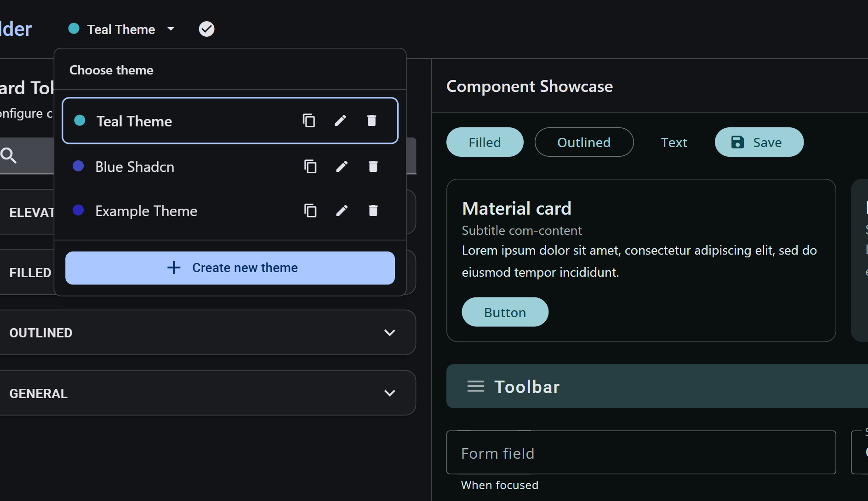Open the Teal Theme dropdown selector

(121, 29)
